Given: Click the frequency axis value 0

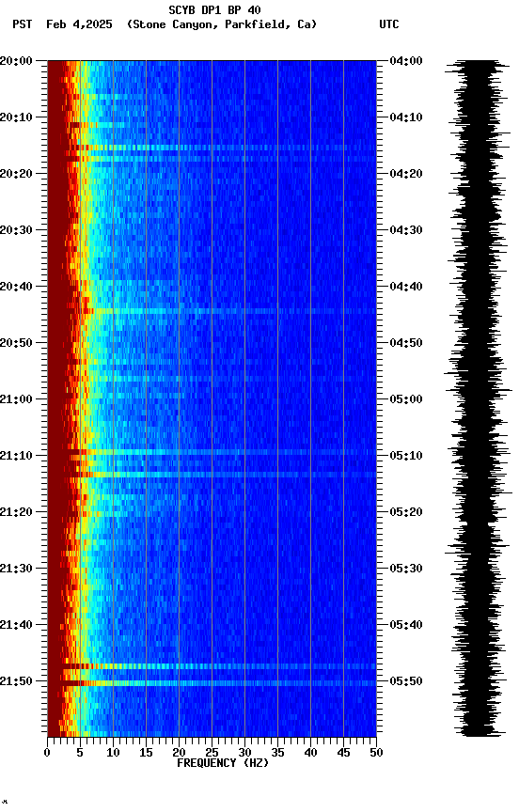Looking at the screenshot, I should 47,753.
